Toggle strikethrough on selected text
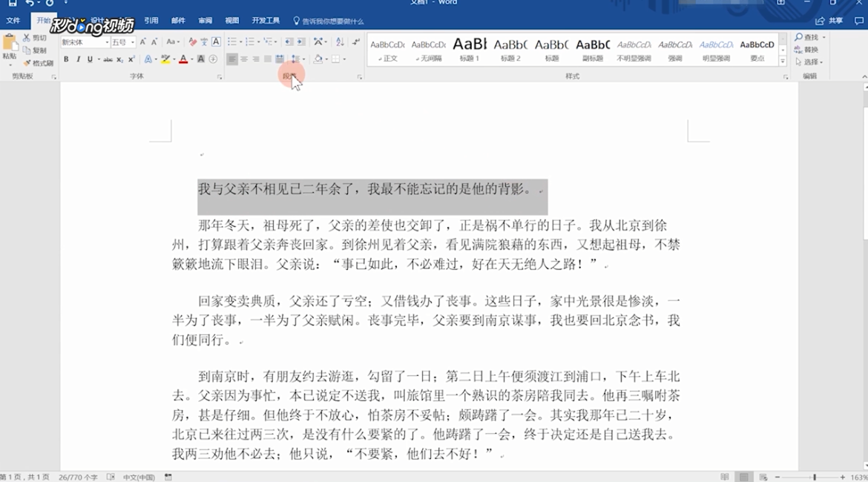 pos(108,59)
